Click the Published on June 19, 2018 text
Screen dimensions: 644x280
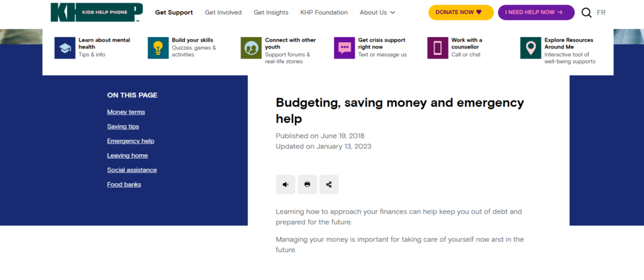point(320,136)
